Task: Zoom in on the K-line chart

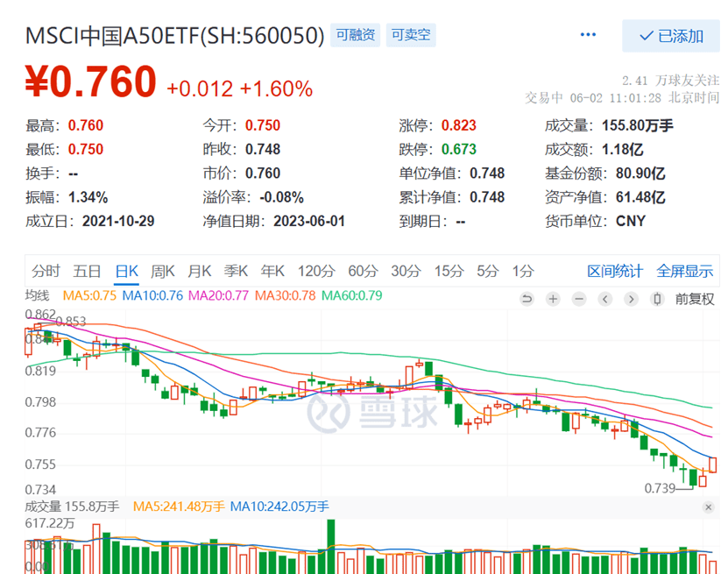Action: tap(552, 300)
